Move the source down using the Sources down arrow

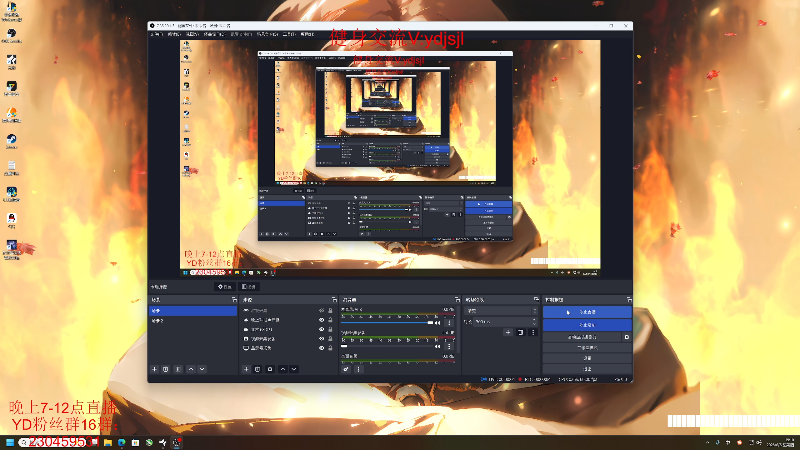click(x=294, y=369)
